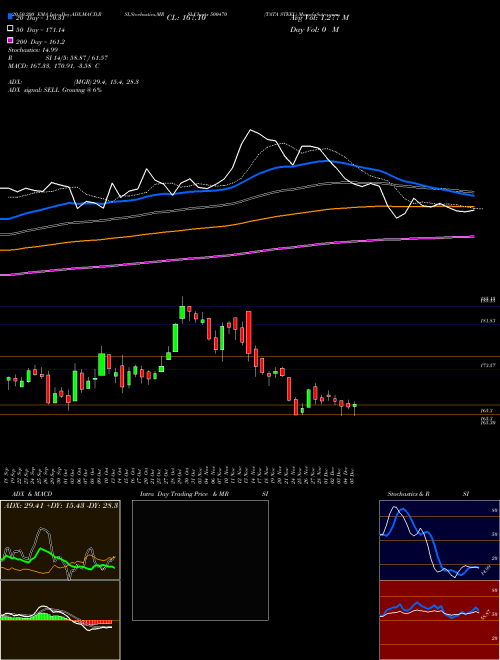Click the 'Intra Day Trading Price & MR' title
The height and width of the screenshot is (660, 500).
click(x=184, y=494)
